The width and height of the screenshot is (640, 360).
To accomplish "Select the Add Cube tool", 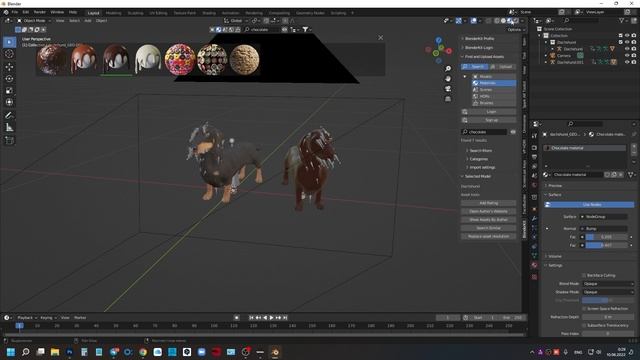I will 9,140.
